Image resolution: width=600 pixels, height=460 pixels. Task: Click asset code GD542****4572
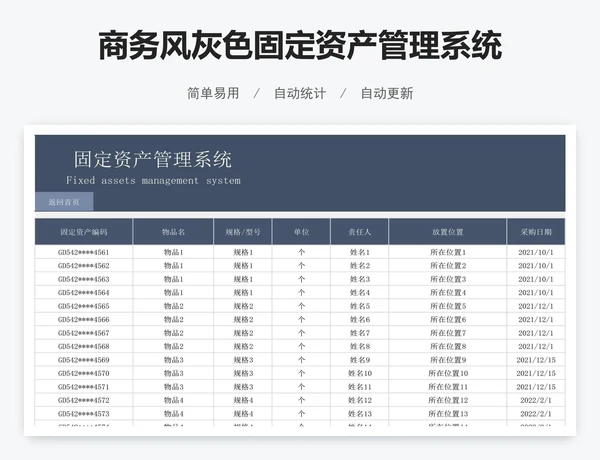[x=84, y=400]
